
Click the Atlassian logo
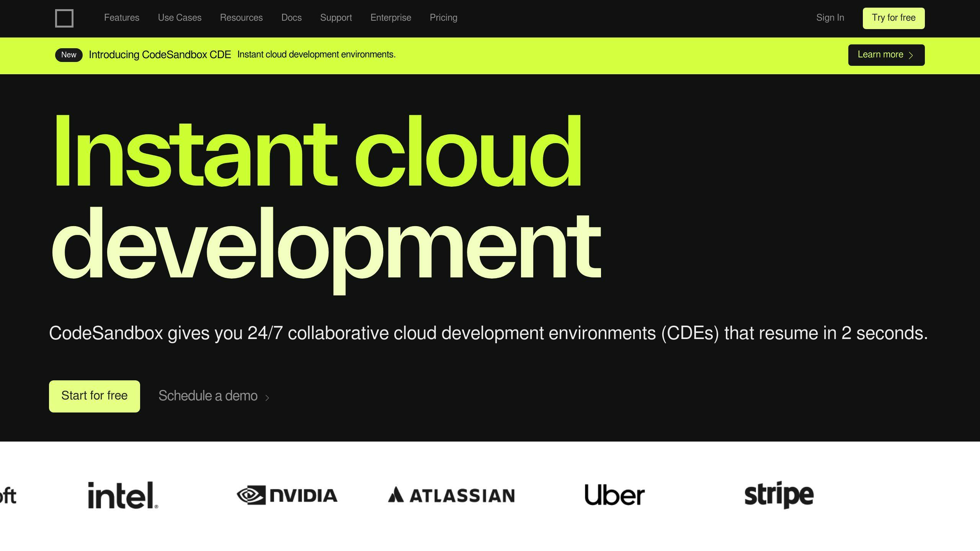pos(451,495)
